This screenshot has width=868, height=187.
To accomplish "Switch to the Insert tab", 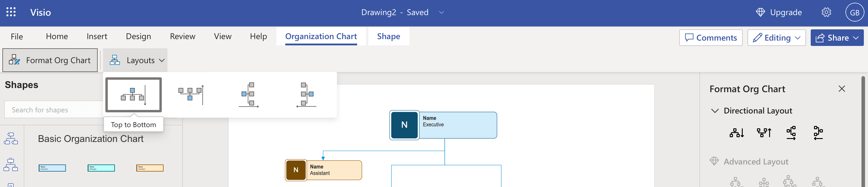I will click(x=97, y=36).
